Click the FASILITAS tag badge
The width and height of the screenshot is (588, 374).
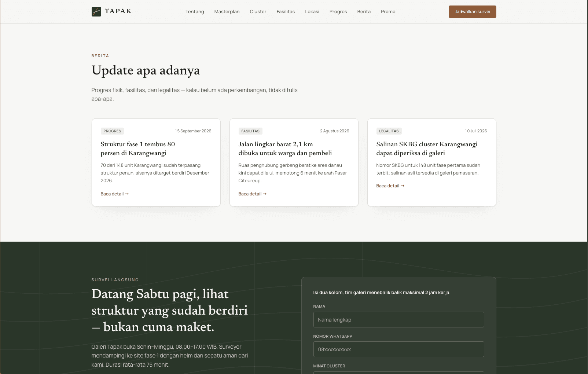coord(250,131)
